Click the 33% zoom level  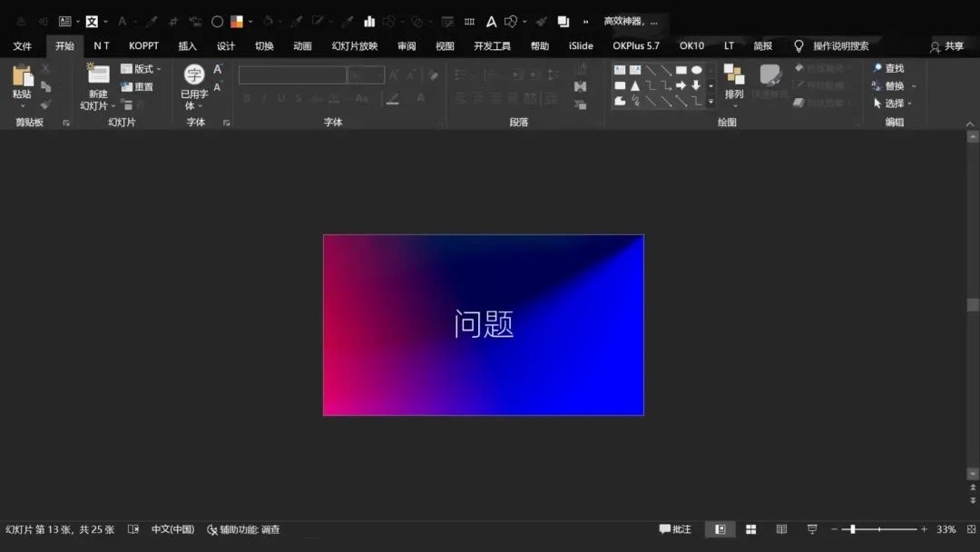[x=946, y=529]
